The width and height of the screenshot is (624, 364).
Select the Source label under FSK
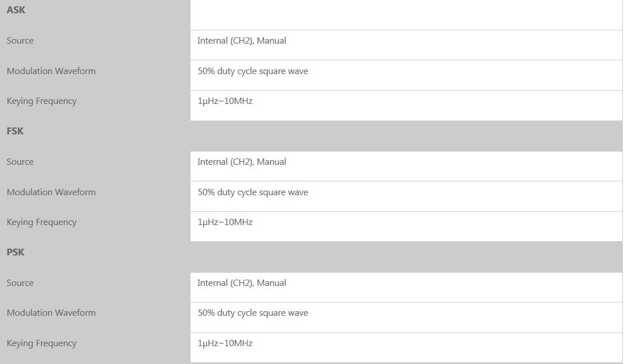(20, 162)
